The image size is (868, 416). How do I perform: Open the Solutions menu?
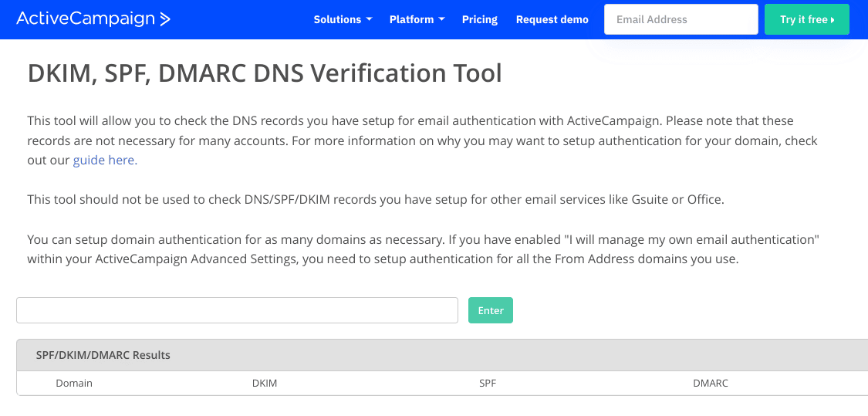[x=337, y=19]
